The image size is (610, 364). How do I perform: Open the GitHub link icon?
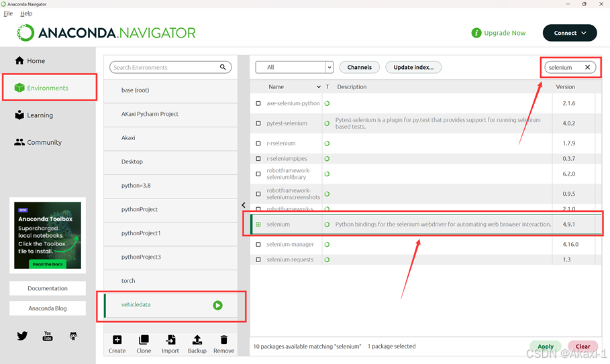[73, 336]
